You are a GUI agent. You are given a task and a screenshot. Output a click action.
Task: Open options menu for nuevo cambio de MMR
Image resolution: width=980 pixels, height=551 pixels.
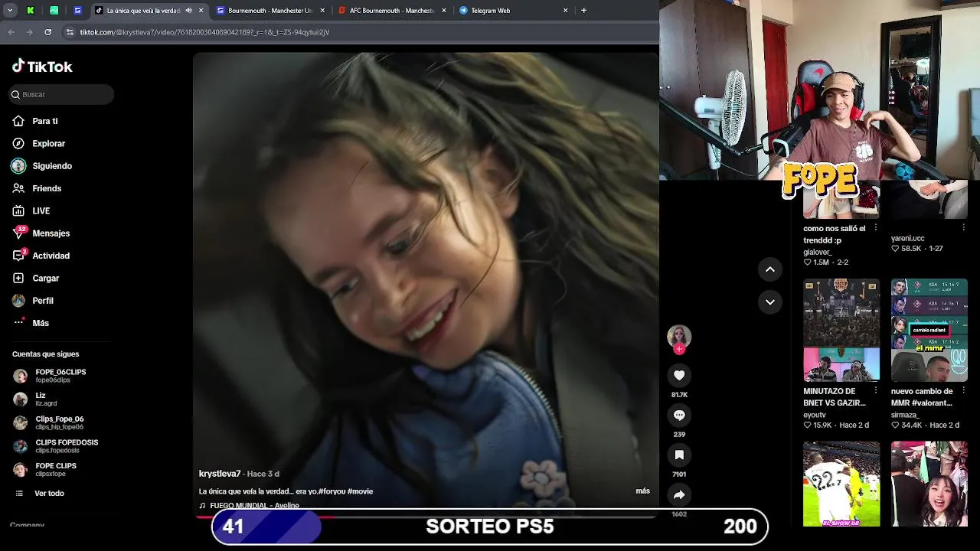[x=963, y=391]
